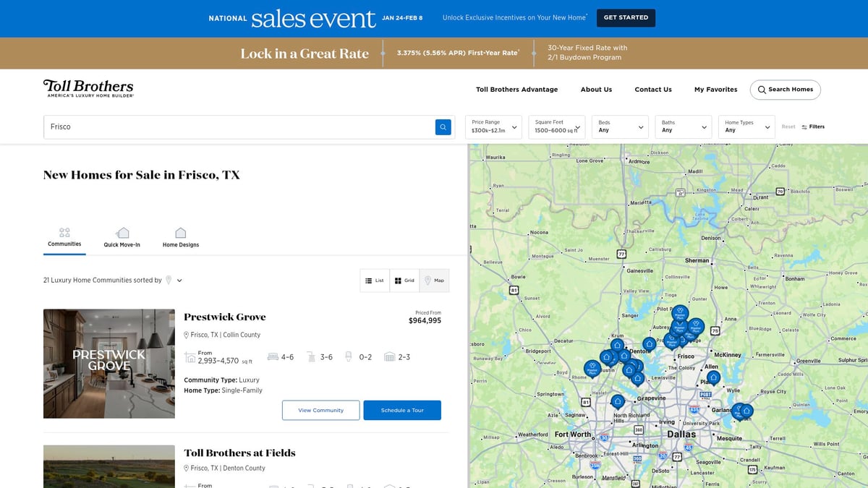Viewport: 868px width, 488px height.
Task: Click the bath icon showing 3-6 baths
Action: 312,356
